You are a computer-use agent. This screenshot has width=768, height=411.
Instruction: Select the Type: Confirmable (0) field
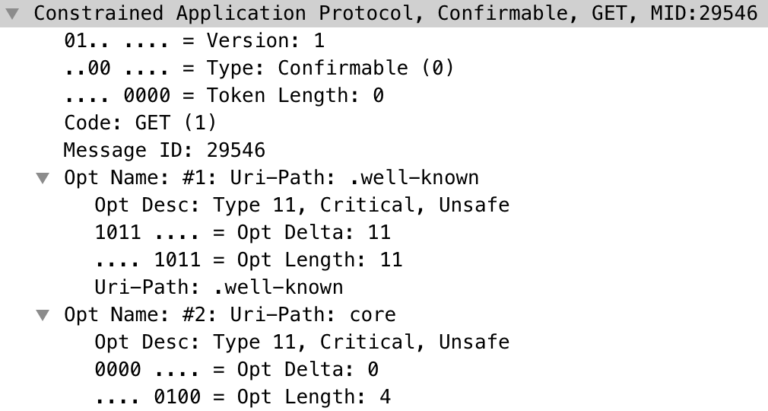coord(258,69)
